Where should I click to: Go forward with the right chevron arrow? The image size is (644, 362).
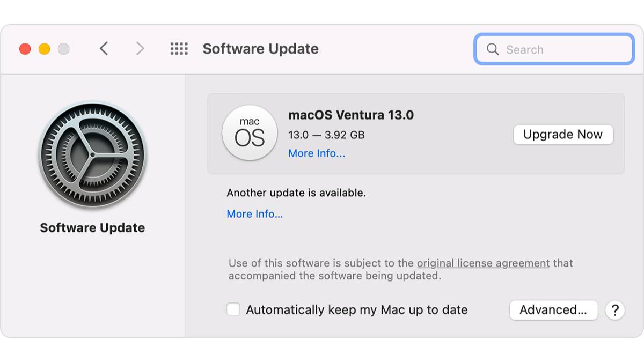(x=140, y=49)
